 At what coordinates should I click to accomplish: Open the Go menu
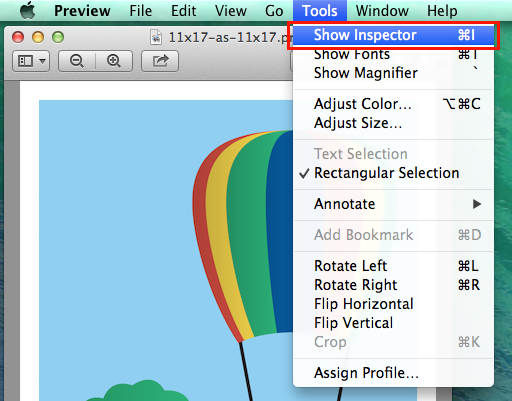point(274,11)
